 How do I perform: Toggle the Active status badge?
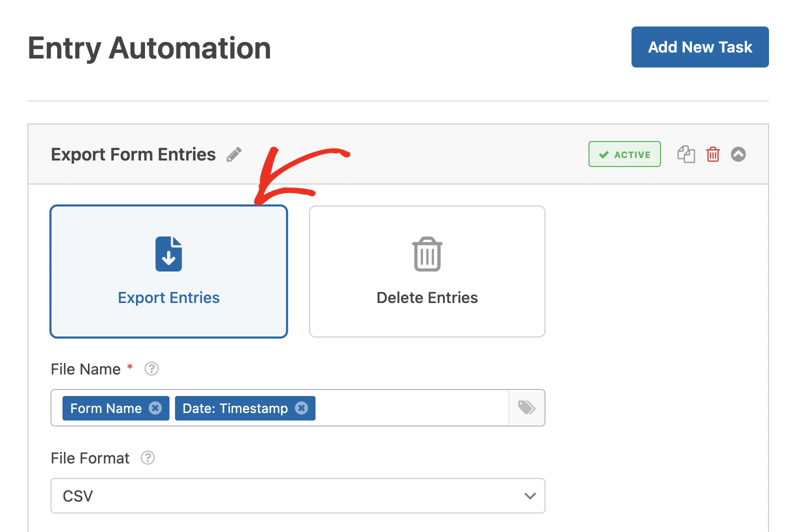point(624,154)
